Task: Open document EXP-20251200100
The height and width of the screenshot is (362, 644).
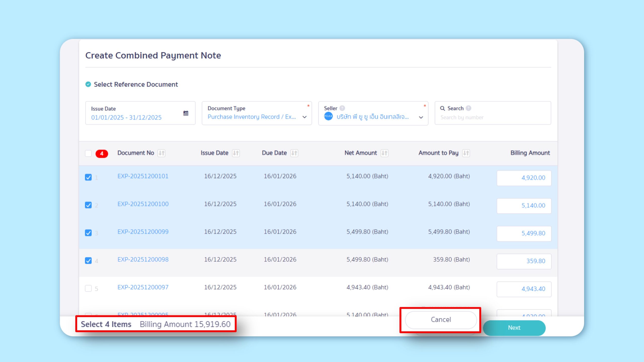Action: (x=143, y=204)
